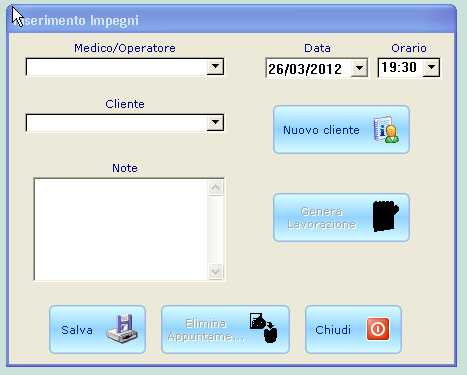Click the black icon on Genera Lavorazione
467x375 pixels.
pyautogui.click(x=386, y=216)
